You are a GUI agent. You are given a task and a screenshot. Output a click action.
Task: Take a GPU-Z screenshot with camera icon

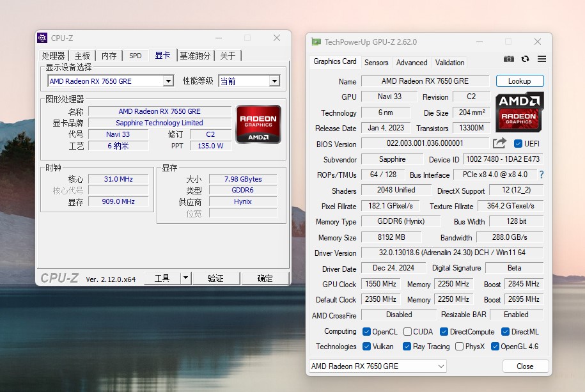(x=508, y=59)
